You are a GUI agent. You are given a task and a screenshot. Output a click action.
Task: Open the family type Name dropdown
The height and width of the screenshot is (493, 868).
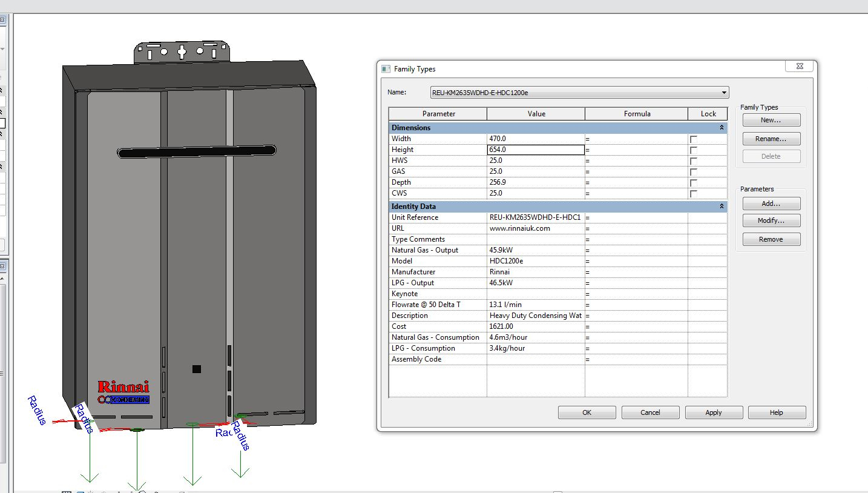(x=724, y=93)
